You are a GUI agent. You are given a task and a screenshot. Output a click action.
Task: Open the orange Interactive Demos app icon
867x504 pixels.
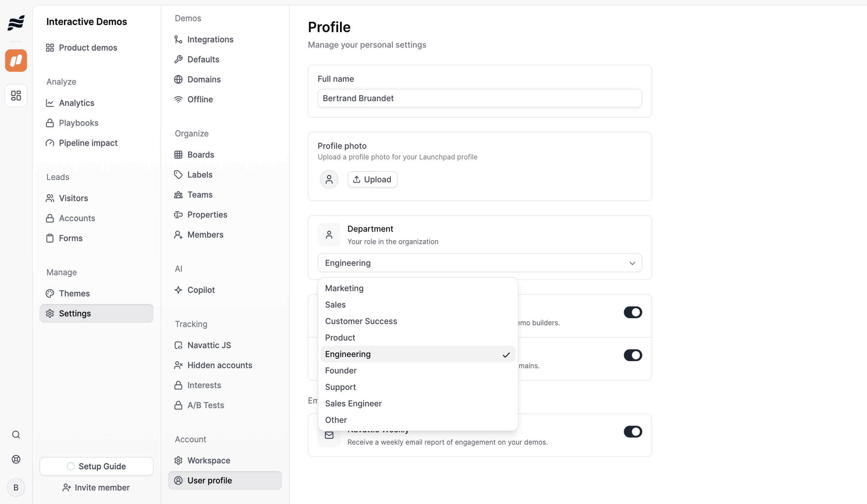pos(16,60)
